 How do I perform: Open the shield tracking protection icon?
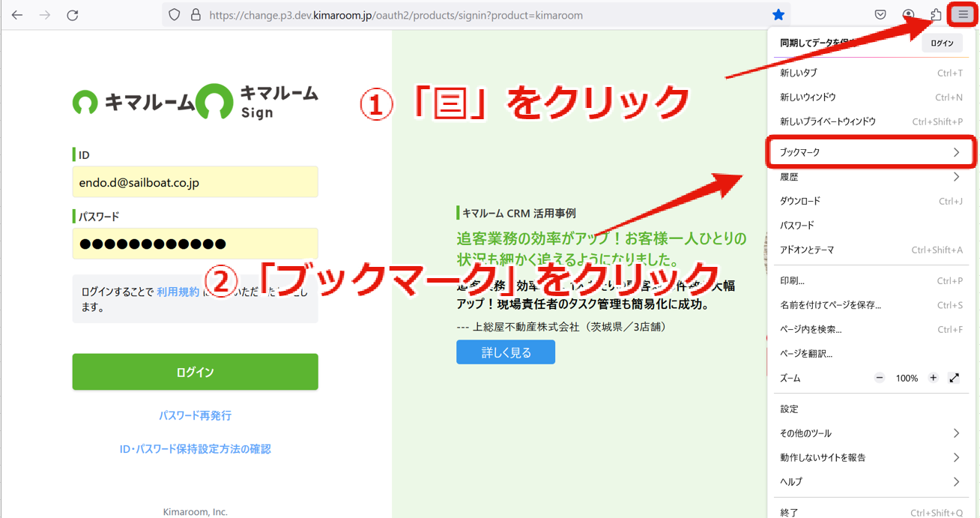(x=175, y=15)
